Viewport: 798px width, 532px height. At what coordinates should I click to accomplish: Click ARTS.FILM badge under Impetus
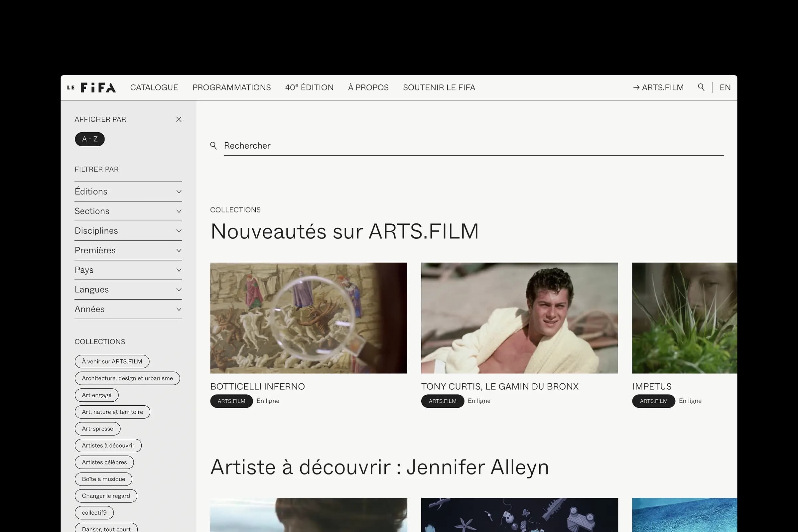coord(653,401)
